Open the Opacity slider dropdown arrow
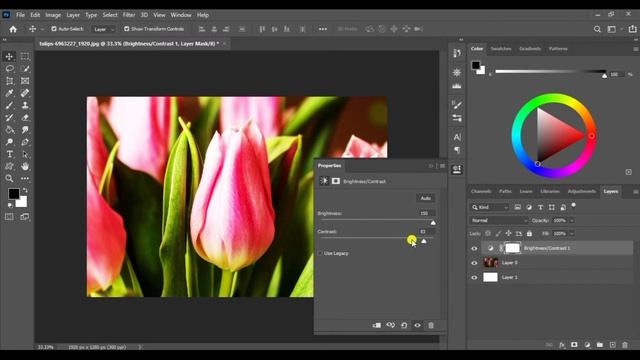This screenshot has height=360, width=640. [572, 220]
